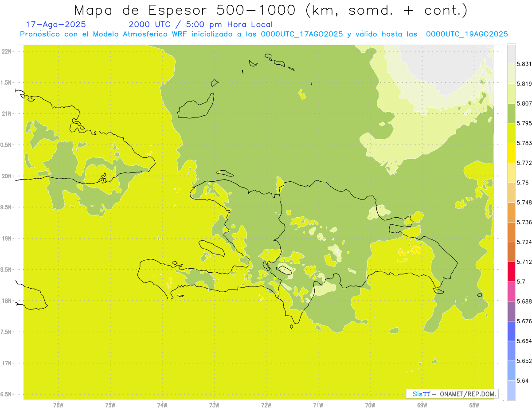
Task: Click the colorbar value 5.724
Action: [524, 242]
